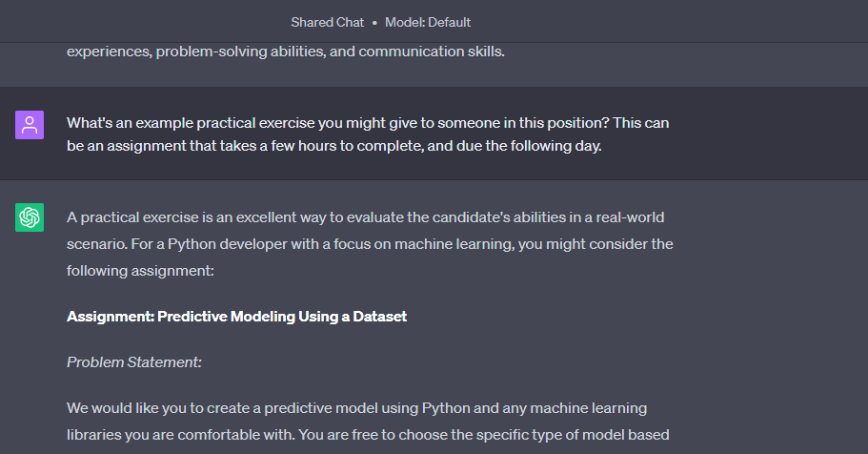Click the empty area right of user message

(x=770, y=134)
